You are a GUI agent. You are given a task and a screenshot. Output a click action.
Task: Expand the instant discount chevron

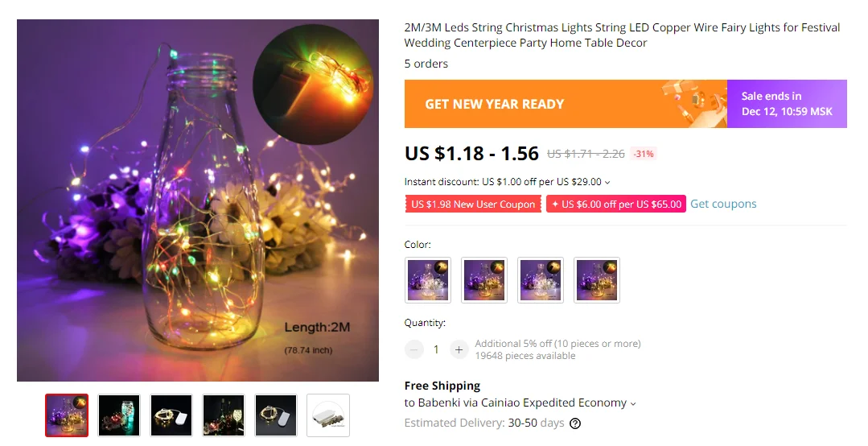pyautogui.click(x=607, y=182)
